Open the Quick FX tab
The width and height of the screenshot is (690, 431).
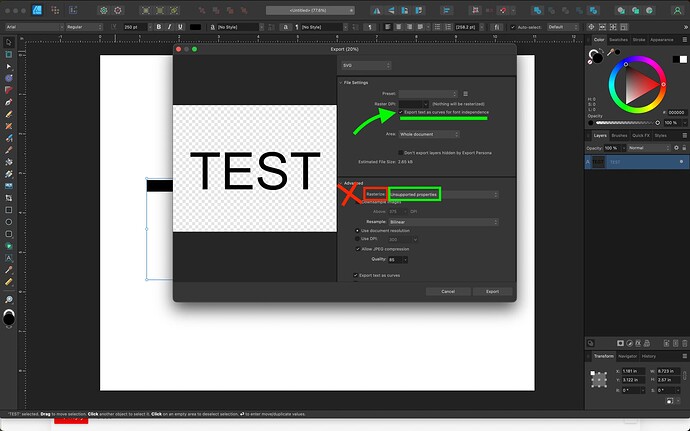click(x=641, y=136)
